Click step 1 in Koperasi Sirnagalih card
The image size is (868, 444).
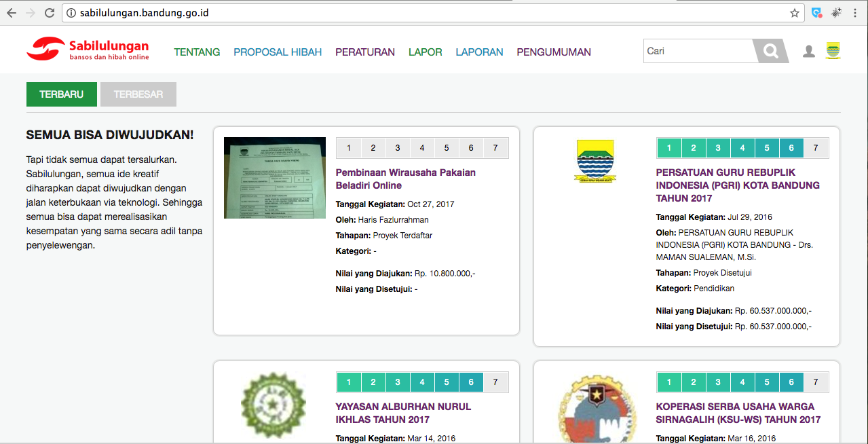(669, 382)
